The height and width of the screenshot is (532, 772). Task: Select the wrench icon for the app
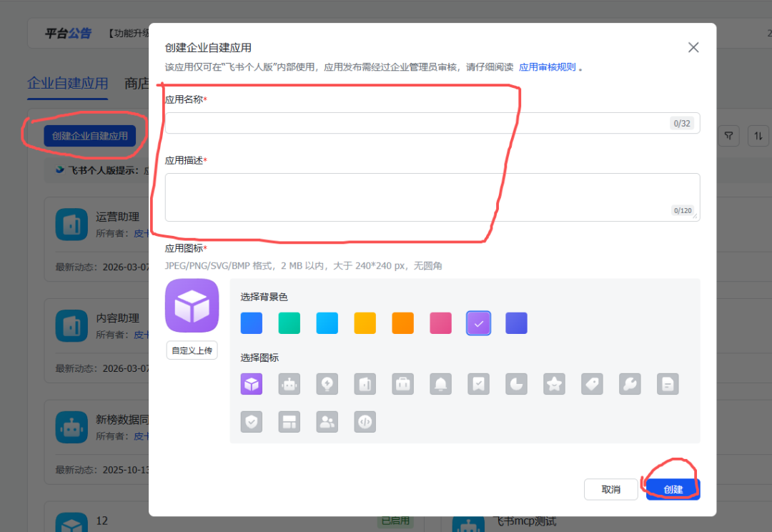[x=630, y=384]
